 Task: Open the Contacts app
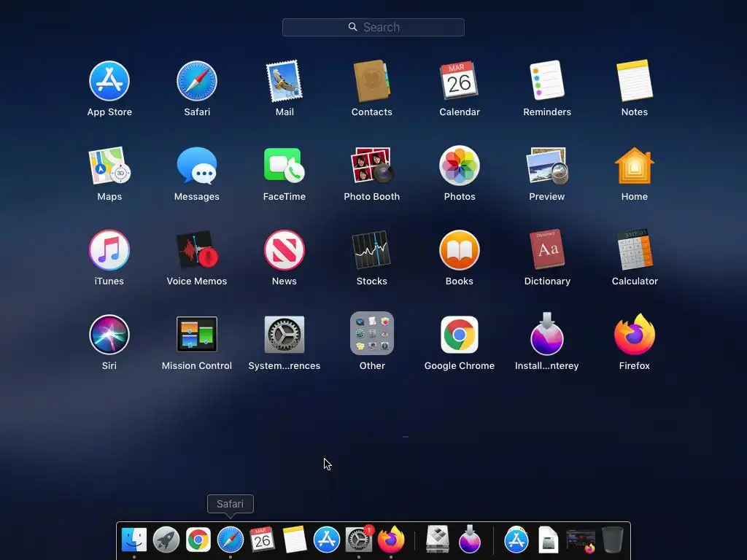click(371, 81)
